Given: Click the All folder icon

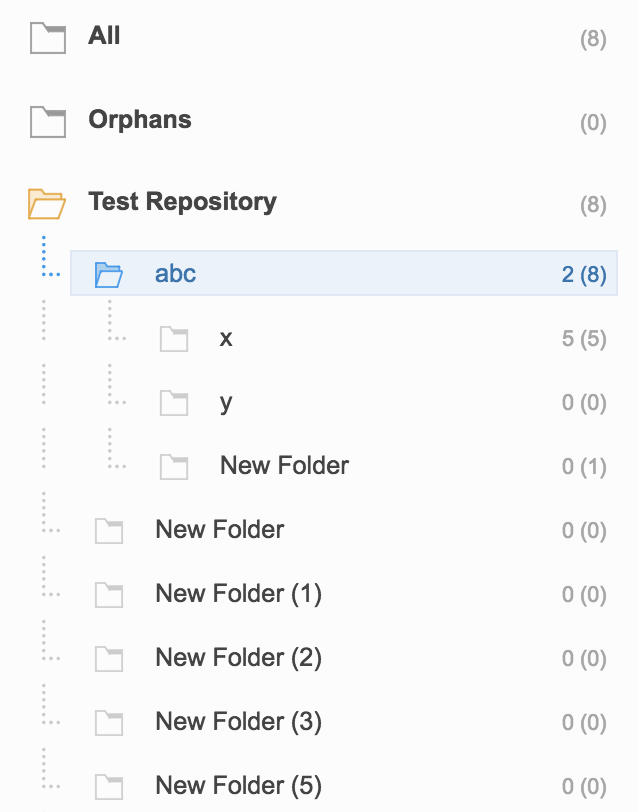Looking at the screenshot, I should pyautogui.click(x=48, y=38).
